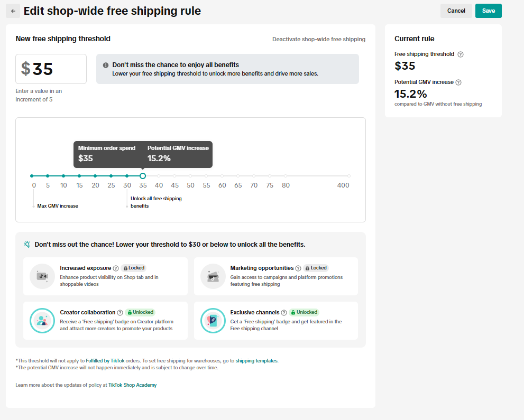
Task: Select the 0 point on threshold slider
Action: click(32, 176)
